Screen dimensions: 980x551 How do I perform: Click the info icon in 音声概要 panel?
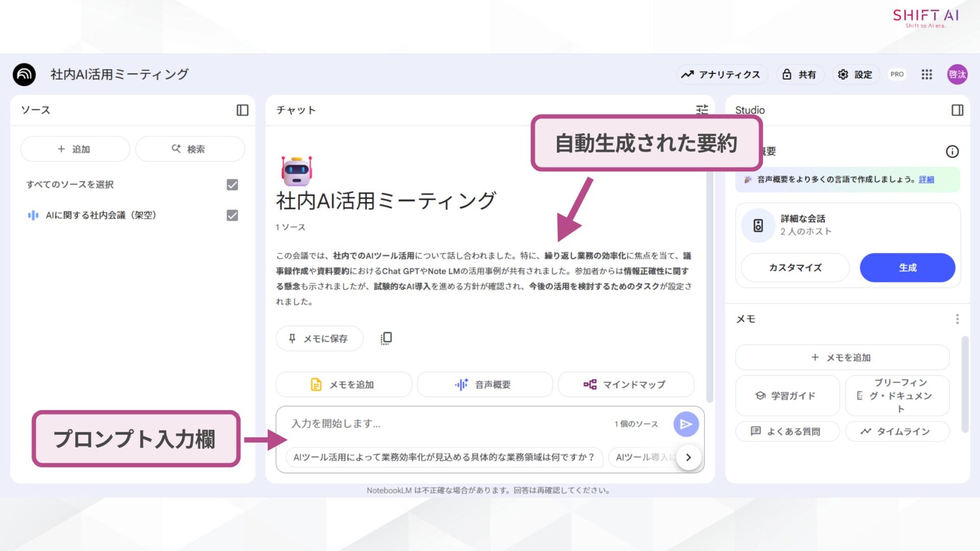(952, 151)
